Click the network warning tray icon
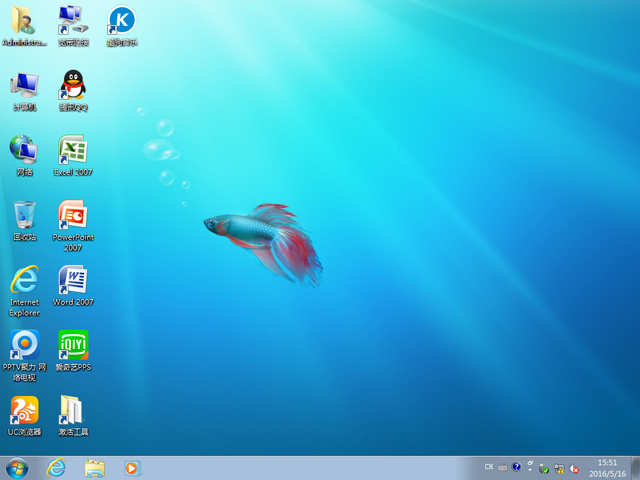640x480 pixels. coord(559,469)
